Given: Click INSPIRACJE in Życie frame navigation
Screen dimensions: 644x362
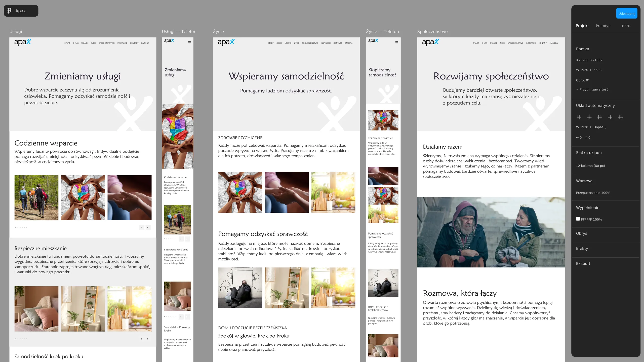Looking at the screenshot, I should (326, 43).
